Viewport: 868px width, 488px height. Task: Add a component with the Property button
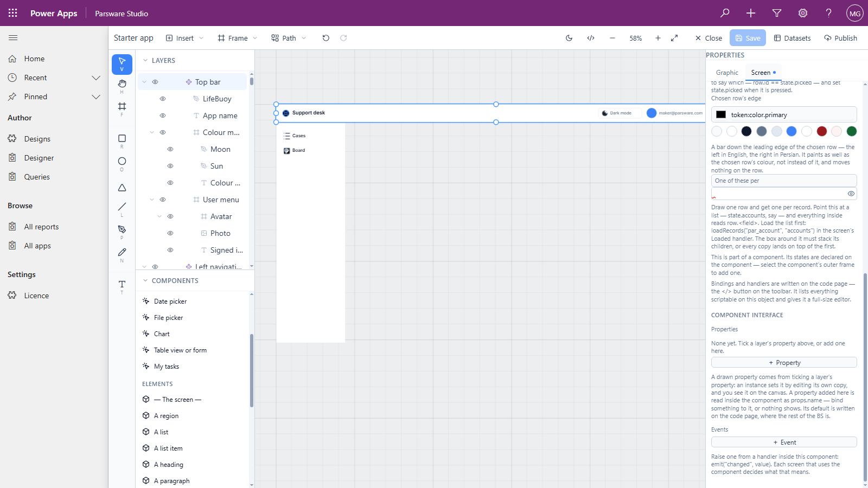click(784, 362)
